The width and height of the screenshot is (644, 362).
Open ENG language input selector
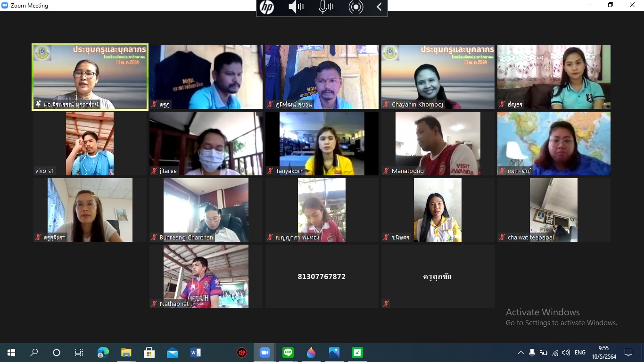pos(580,353)
